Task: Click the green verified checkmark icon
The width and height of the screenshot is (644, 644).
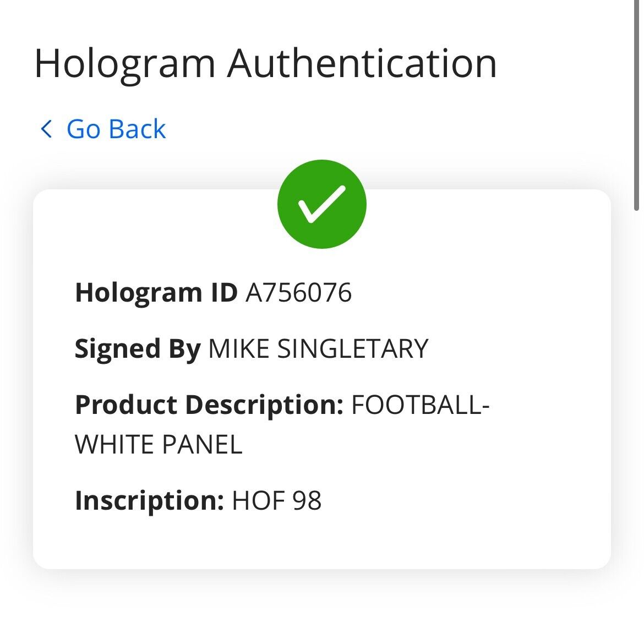Action: point(322,204)
